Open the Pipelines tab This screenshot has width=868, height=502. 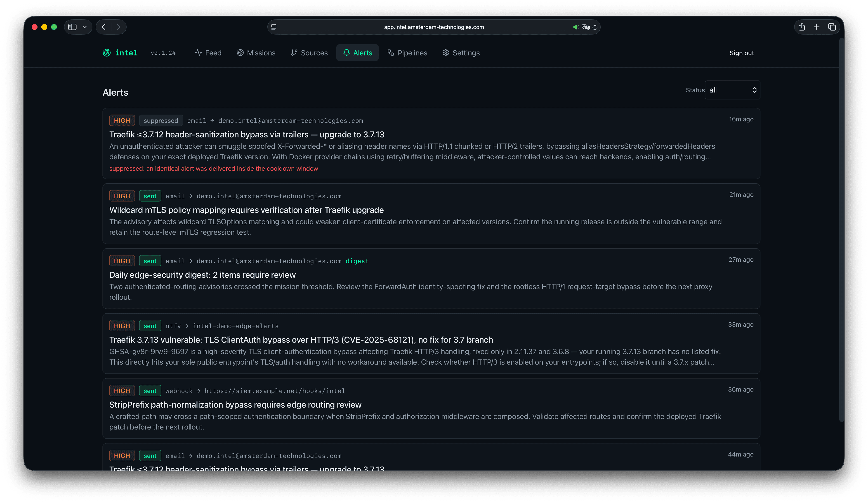[x=407, y=53]
